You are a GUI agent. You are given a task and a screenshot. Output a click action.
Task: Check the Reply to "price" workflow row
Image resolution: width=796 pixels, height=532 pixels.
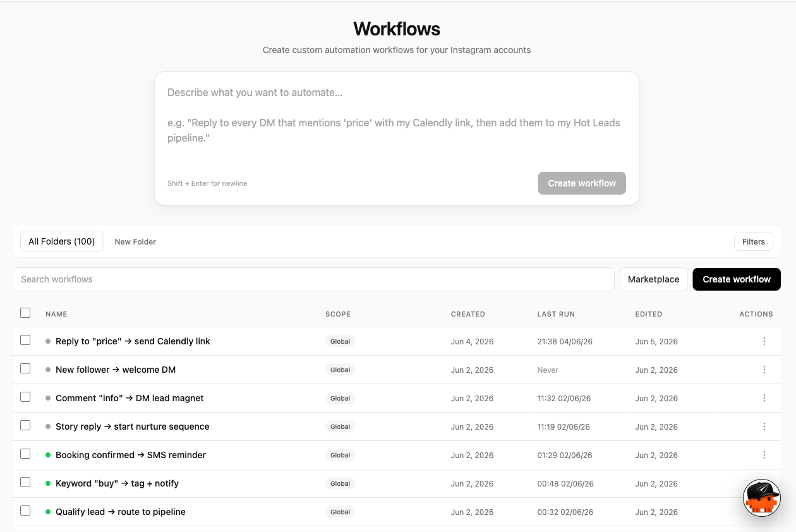click(x=25, y=340)
